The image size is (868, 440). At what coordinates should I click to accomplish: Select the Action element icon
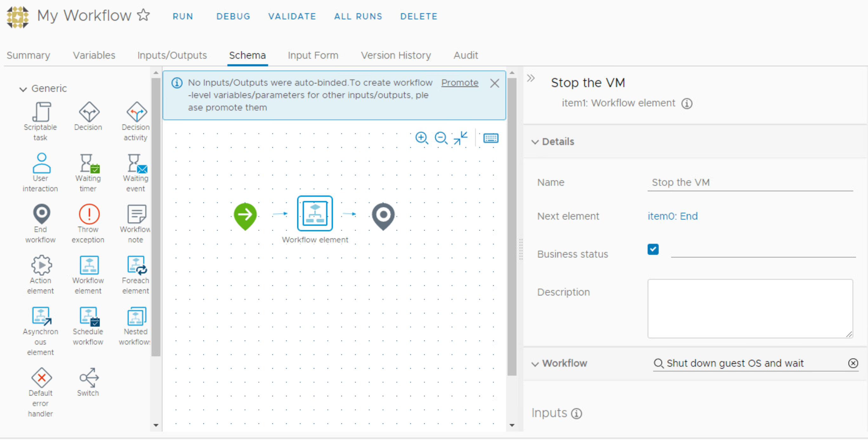point(41,265)
